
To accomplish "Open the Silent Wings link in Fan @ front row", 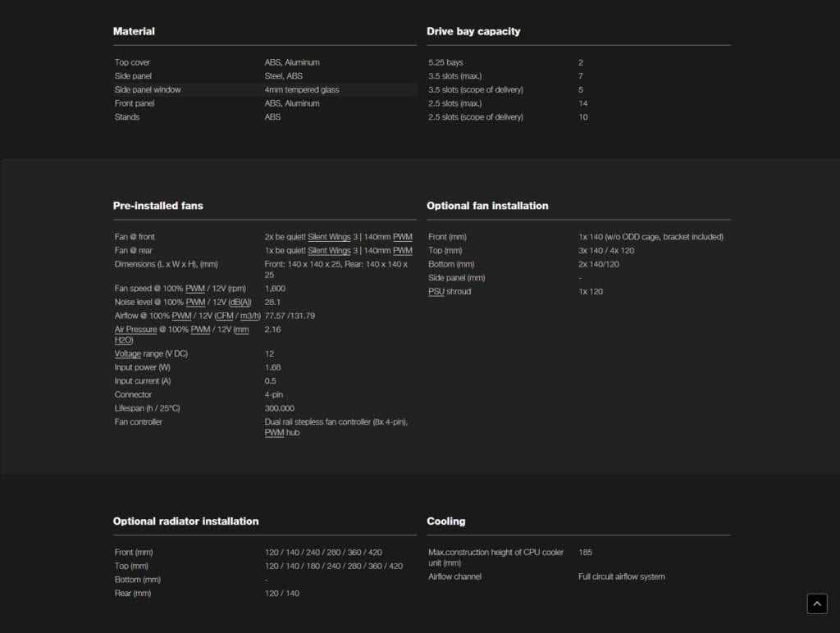I will pos(328,237).
